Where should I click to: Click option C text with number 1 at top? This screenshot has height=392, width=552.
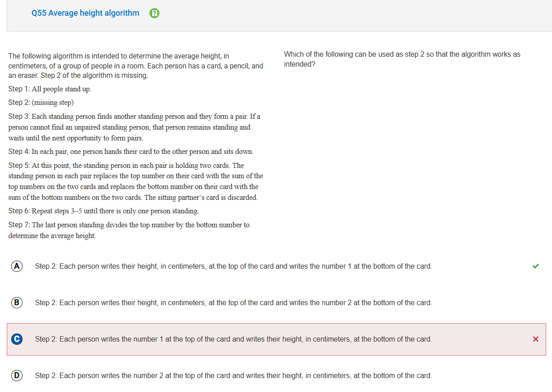pyautogui.click(x=233, y=339)
